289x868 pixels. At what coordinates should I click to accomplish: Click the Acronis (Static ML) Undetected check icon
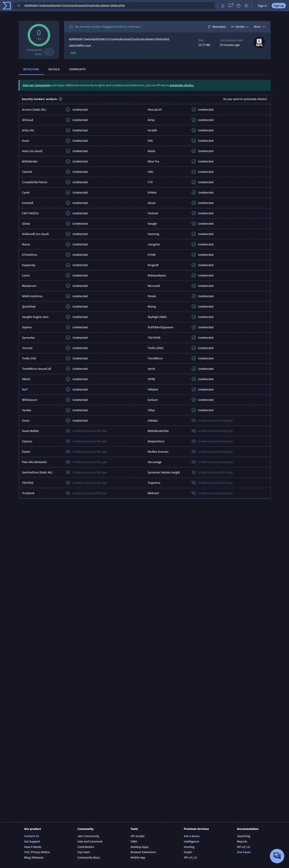pyautogui.click(x=68, y=110)
